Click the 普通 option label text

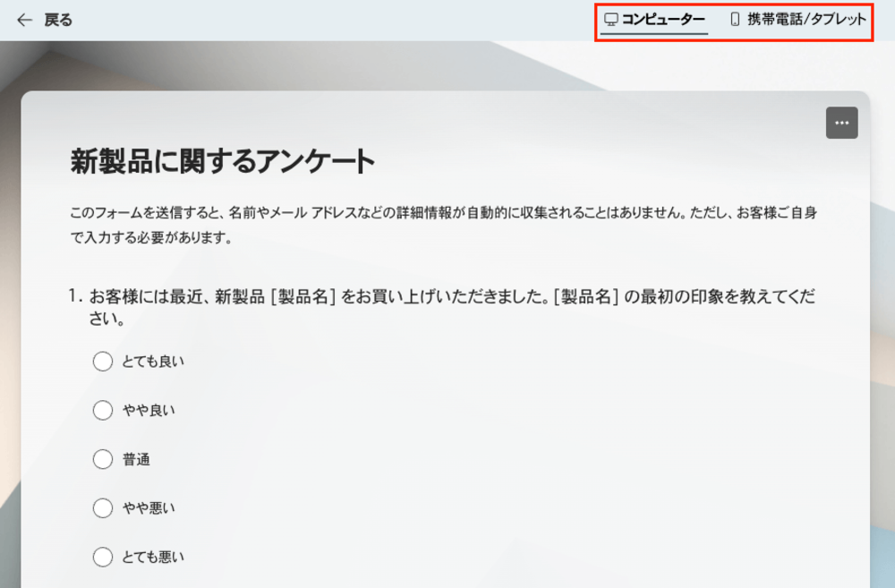pyautogui.click(x=136, y=460)
